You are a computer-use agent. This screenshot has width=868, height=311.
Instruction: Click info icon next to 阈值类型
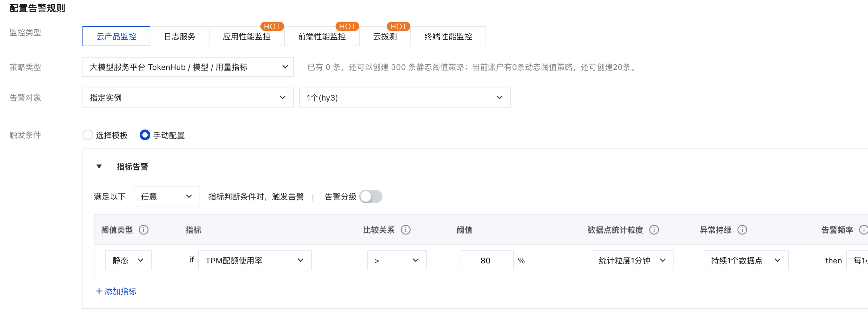[x=144, y=230]
